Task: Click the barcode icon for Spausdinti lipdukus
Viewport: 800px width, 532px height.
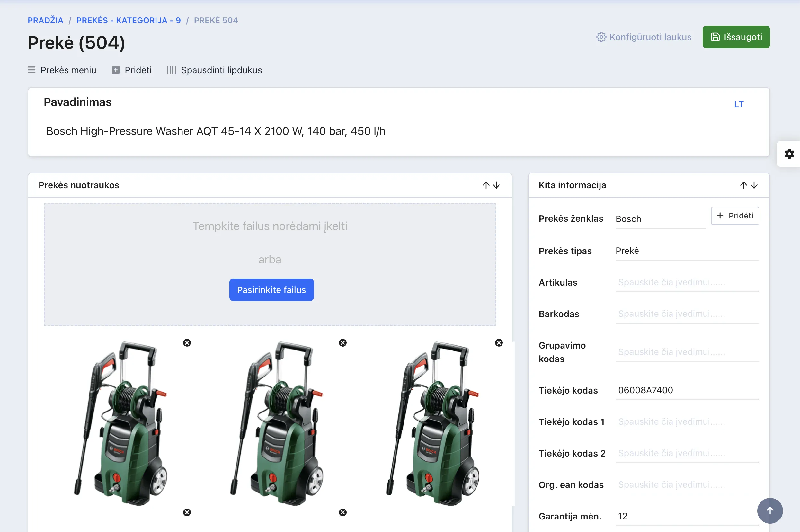Action: pos(171,70)
